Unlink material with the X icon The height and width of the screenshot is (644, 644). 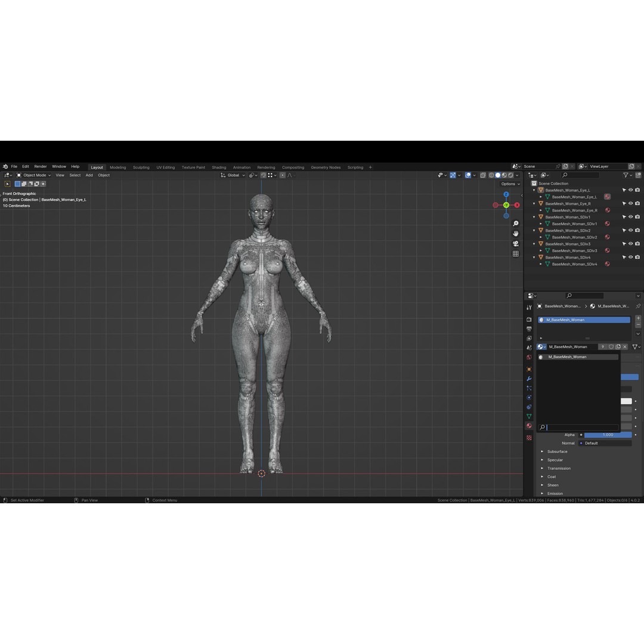(x=625, y=346)
